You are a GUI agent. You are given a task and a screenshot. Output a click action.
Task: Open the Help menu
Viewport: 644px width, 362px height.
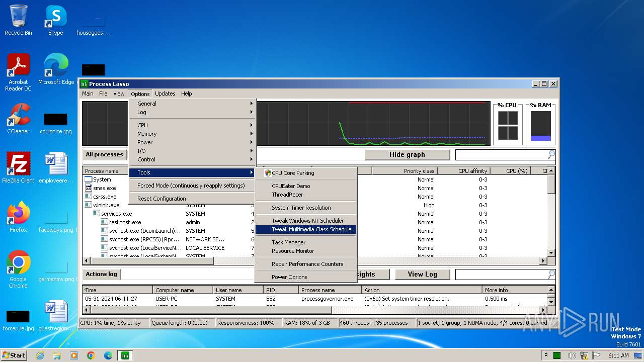(186, 94)
